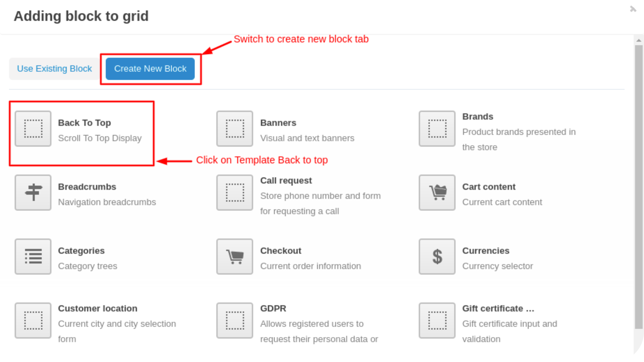Image resolution: width=644 pixels, height=362 pixels.
Task: Click the scrollbar up arrow
Action: click(x=639, y=41)
